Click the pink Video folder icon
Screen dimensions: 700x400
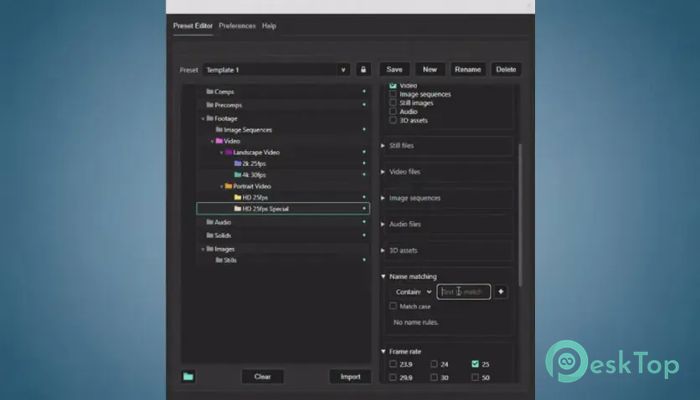[219, 141]
